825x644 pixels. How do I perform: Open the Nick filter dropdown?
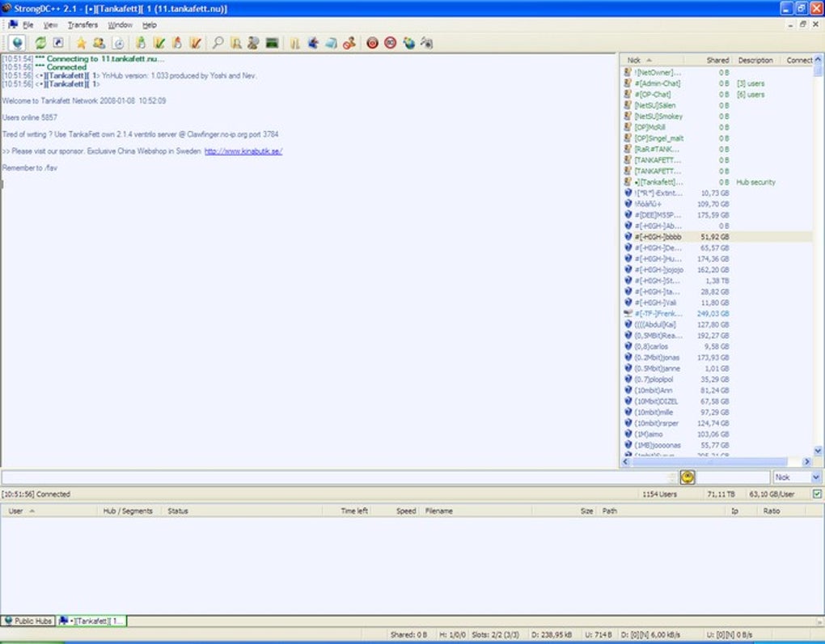coord(797,477)
